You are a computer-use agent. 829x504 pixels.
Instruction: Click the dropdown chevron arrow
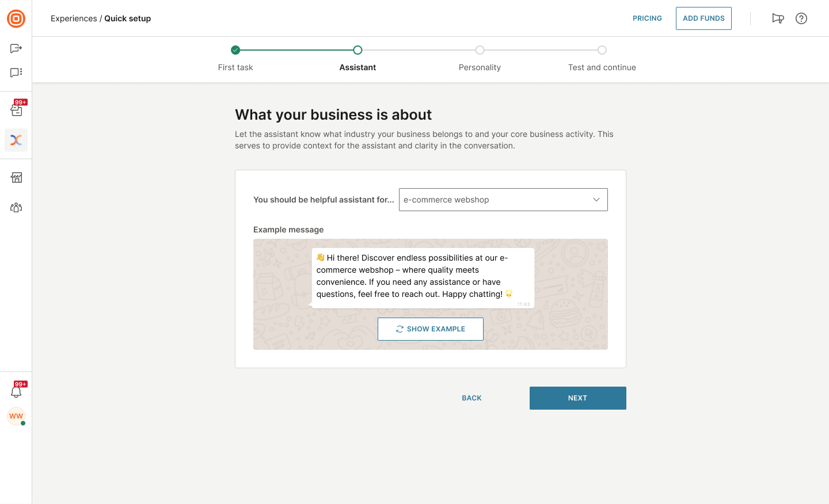pyautogui.click(x=596, y=200)
